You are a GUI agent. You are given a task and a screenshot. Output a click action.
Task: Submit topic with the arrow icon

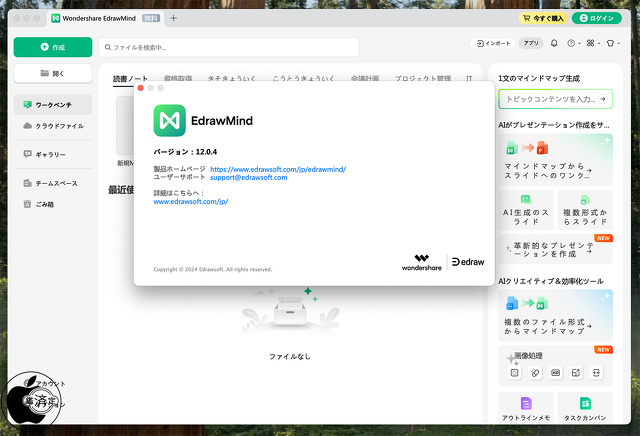point(603,99)
